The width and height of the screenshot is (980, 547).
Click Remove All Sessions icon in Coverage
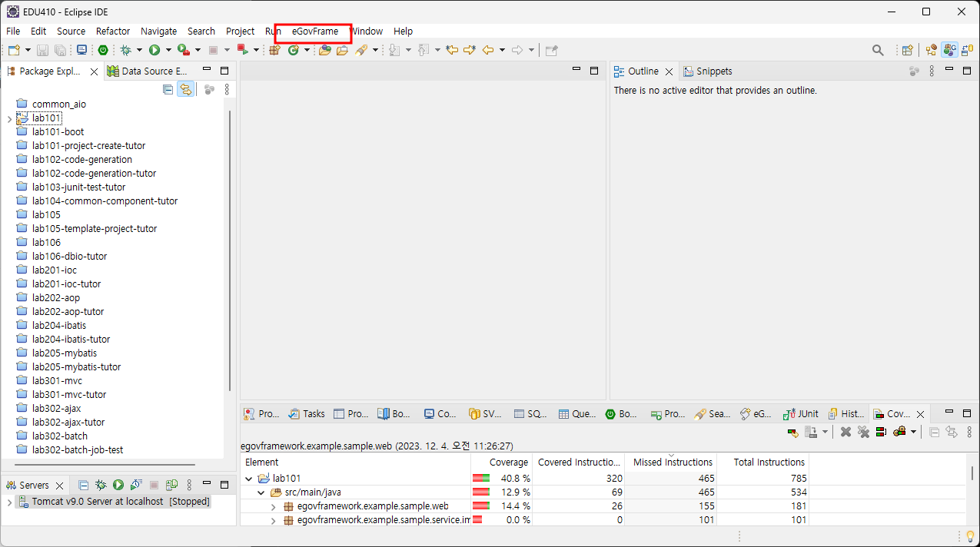(863, 432)
